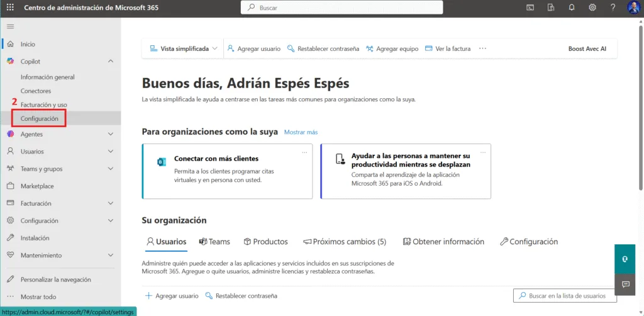Viewport: 644px width, 316px height.
Task: Click the Facturación card icon in sidebar
Action: (11, 203)
